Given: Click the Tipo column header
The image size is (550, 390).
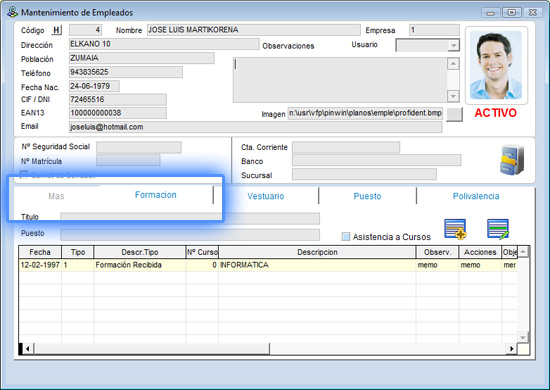Looking at the screenshot, I should [78, 252].
